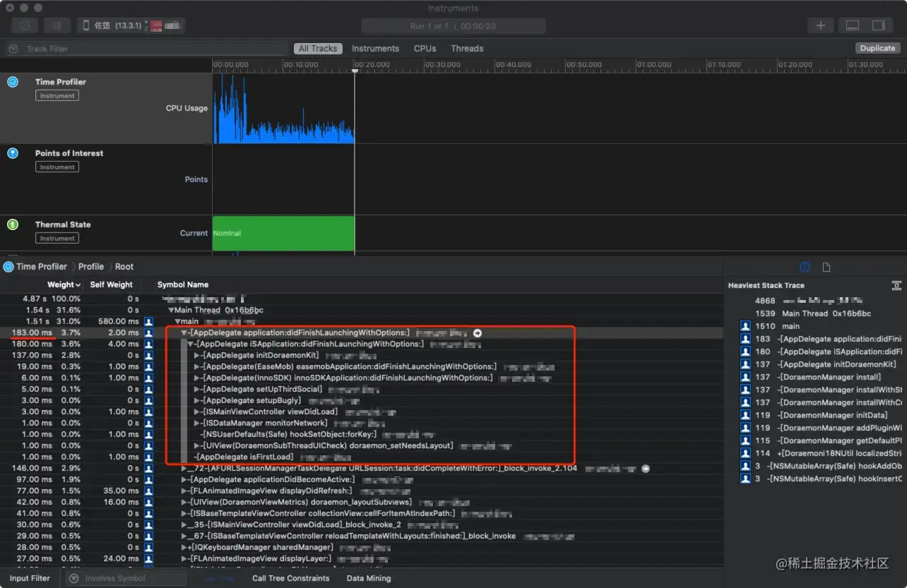The image size is (907, 588).
Task: Open the Weight column sort dropdown
Action: [78, 284]
